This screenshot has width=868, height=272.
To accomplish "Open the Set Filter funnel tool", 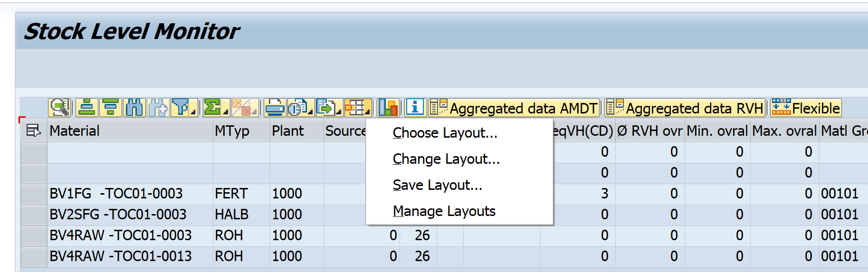I will pyautogui.click(x=182, y=108).
